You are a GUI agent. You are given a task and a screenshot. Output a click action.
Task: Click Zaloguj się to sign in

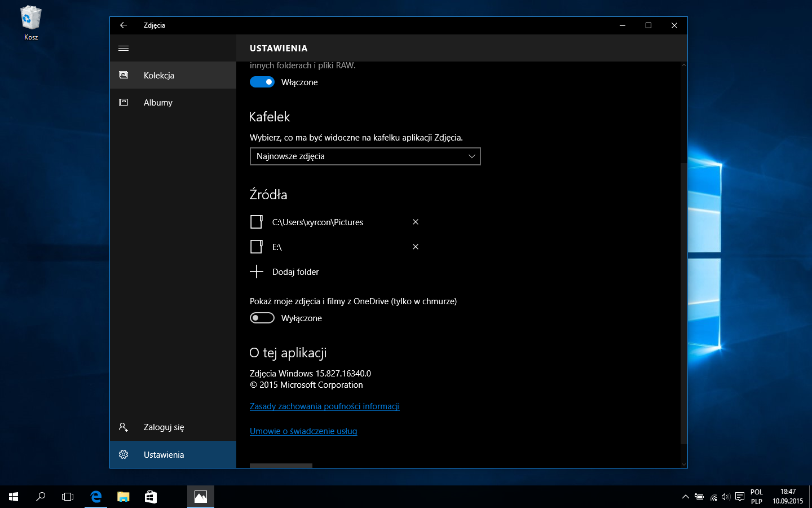[173, 427]
